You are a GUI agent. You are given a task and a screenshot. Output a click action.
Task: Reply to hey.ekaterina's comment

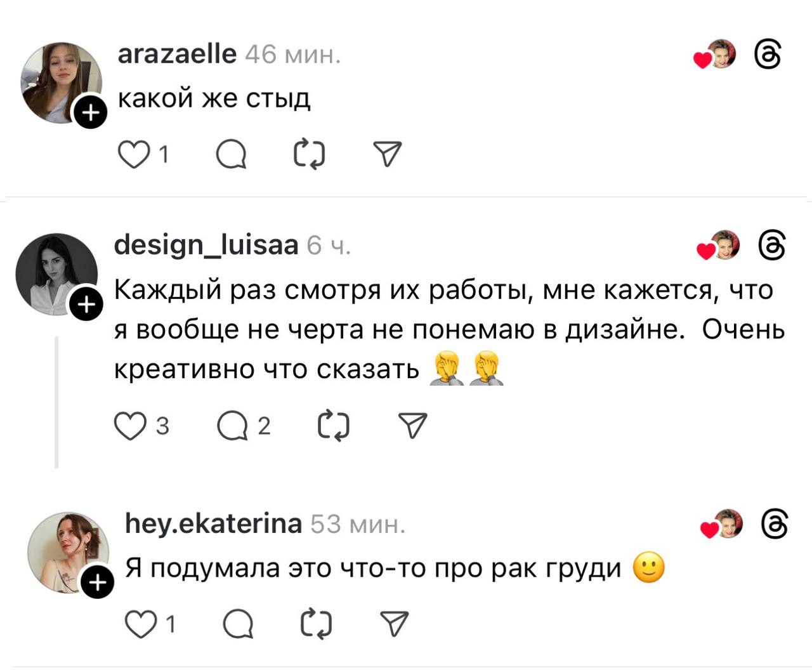[x=238, y=625]
